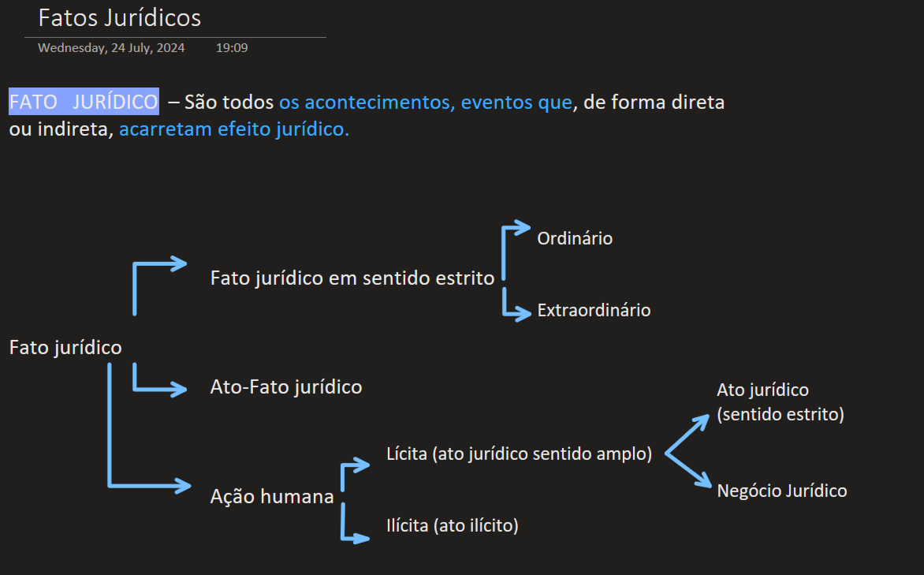Click the Ilícita (ato ilícito) label

(452, 525)
